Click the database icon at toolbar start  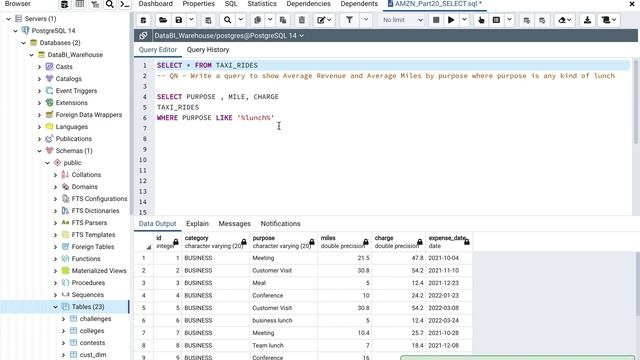point(143,20)
